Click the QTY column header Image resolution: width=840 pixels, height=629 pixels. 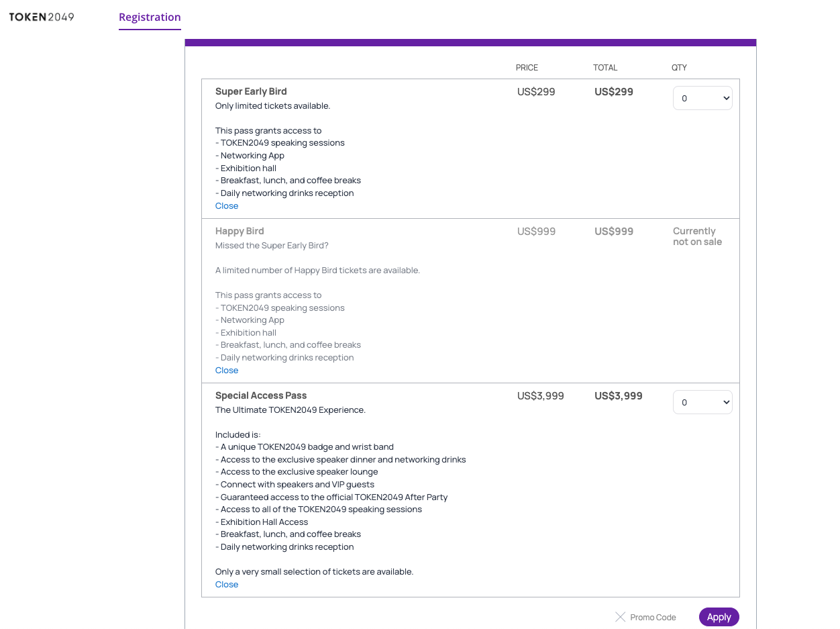(x=679, y=68)
